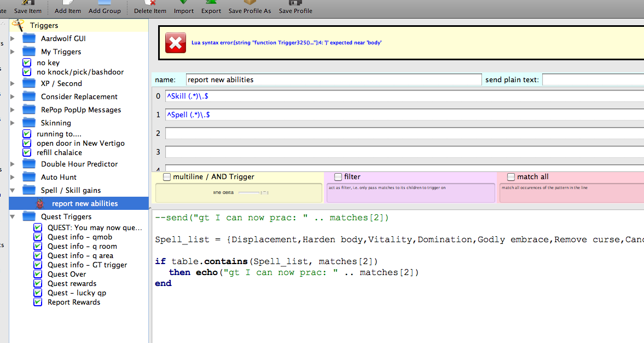Click the Double Hour Predictor folder icon
Screen dimensions: 644x343
29,164
